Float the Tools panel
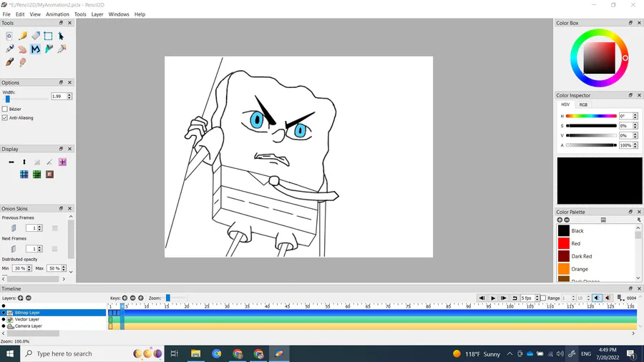The width and height of the screenshot is (644, 362). click(x=61, y=23)
